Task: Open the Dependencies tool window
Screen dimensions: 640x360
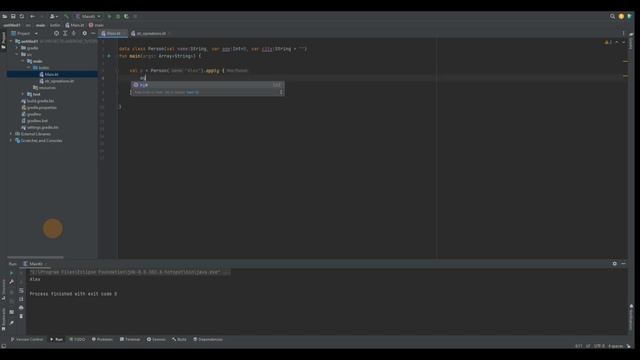Action: (208, 339)
